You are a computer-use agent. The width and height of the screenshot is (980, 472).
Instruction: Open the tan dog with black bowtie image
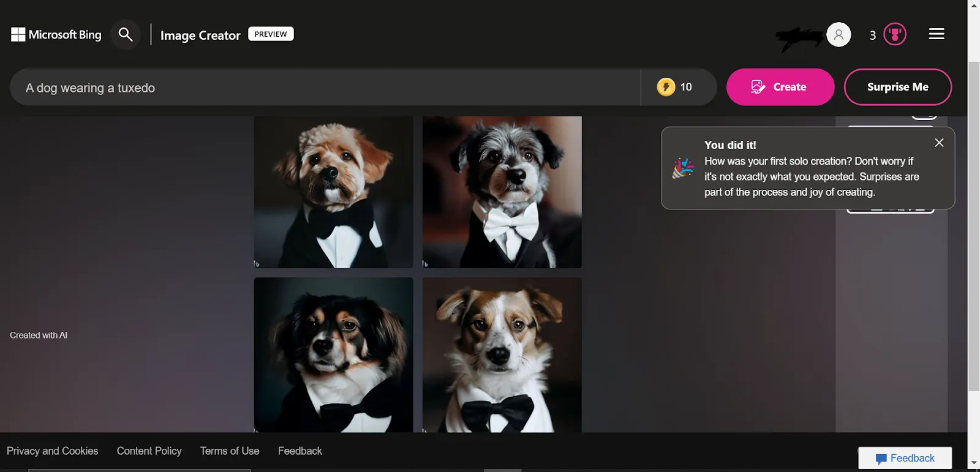point(333,192)
